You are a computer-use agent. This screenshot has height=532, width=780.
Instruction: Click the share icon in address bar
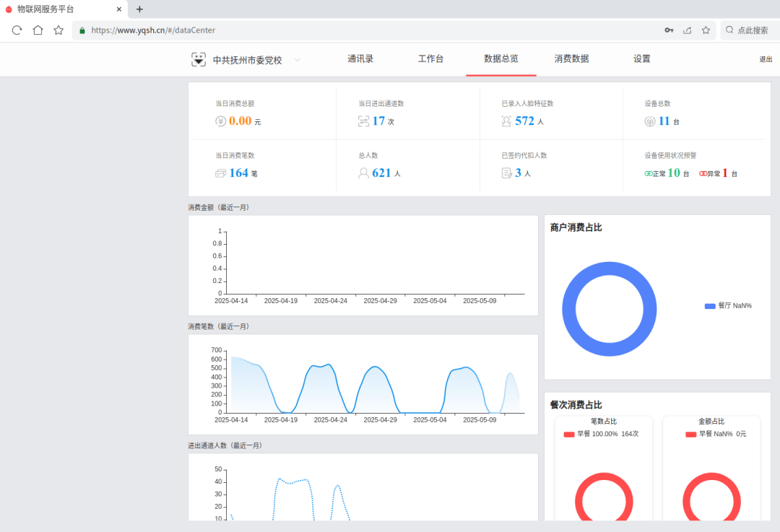coord(688,30)
